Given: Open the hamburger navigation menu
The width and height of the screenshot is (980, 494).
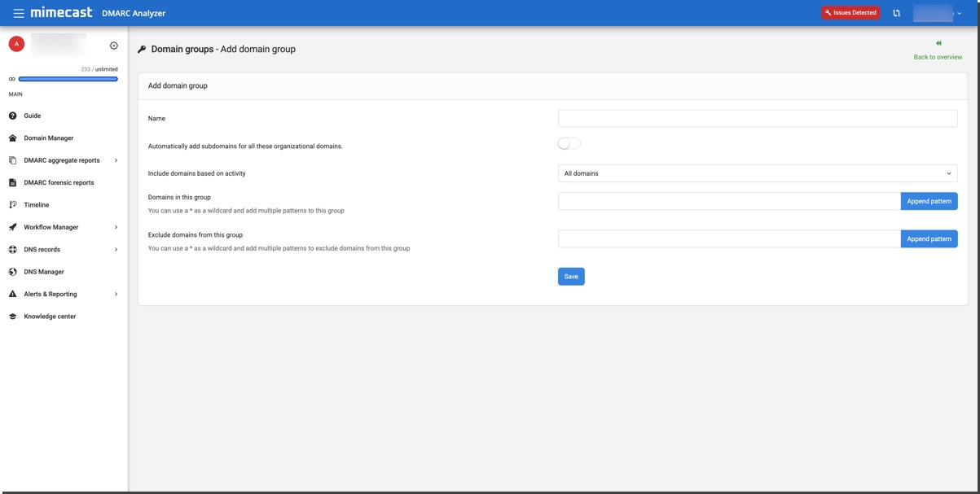Looking at the screenshot, I should (19, 13).
